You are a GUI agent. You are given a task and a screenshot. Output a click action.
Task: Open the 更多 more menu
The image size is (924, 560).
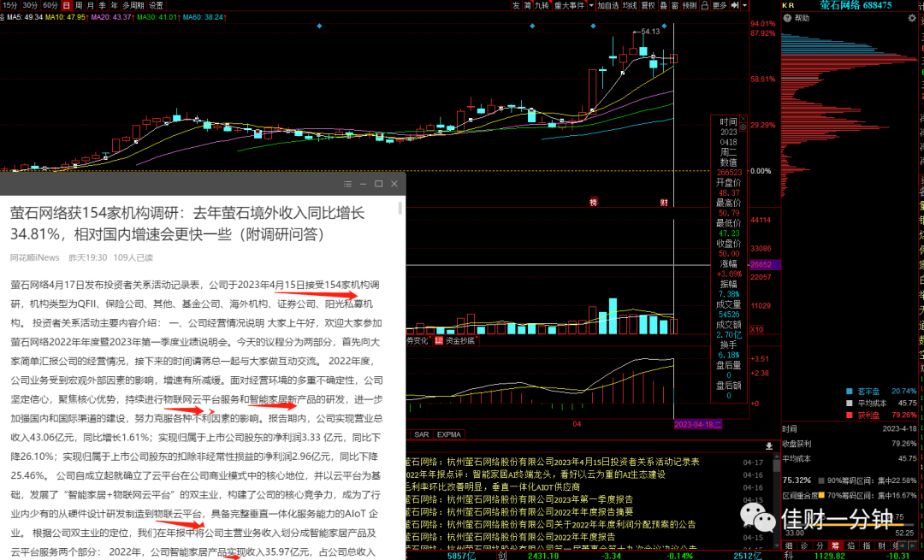pyautogui.click(x=720, y=5)
